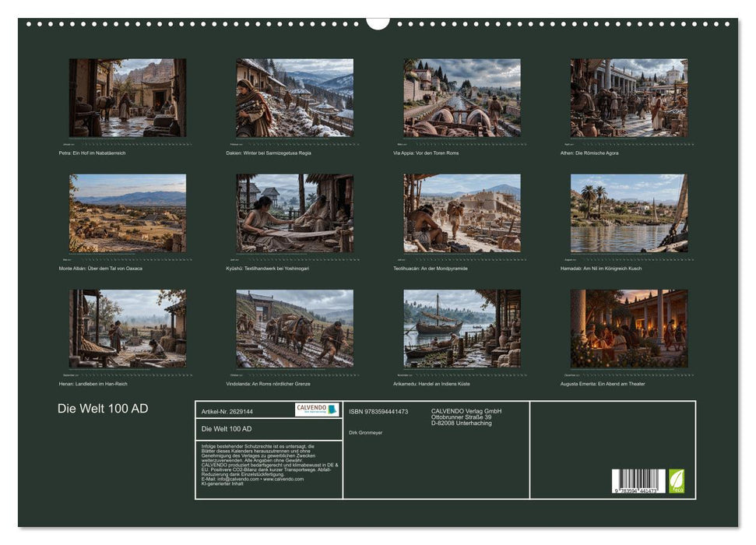Click the 'Artikel-Nr. 2629144' text
Image resolution: width=756 pixels, height=545 pixels.
coord(227,411)
